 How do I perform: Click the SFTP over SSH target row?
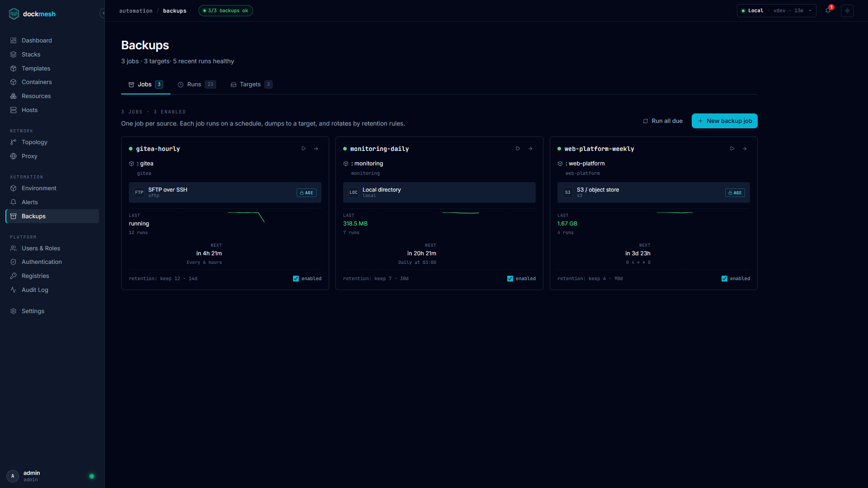click(x=225, y=192)
